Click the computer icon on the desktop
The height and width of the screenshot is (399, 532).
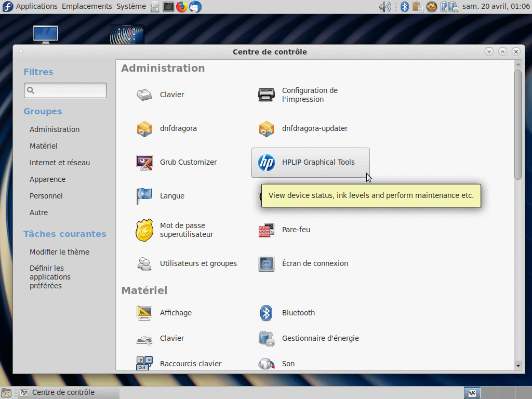coord(46,34)
